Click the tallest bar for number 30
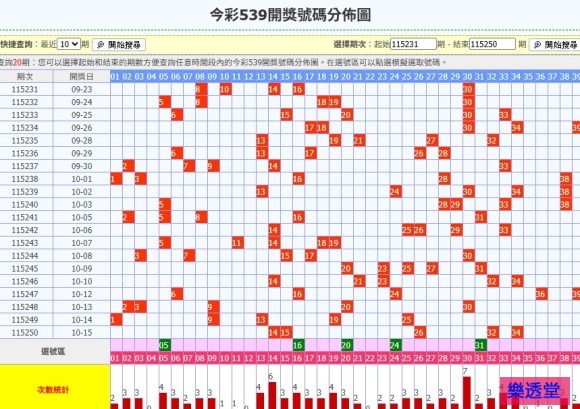The width and height of the screenshot is (580, 409). click(467, 392)
